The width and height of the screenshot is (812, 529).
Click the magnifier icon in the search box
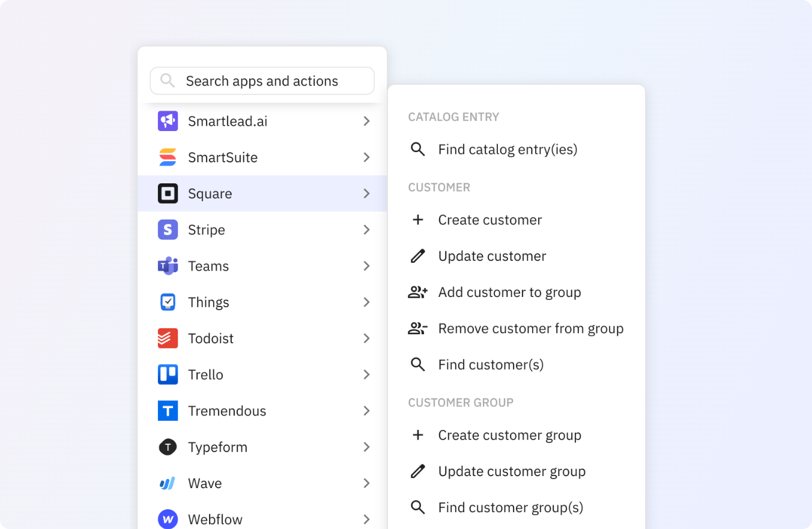[168, 81]
